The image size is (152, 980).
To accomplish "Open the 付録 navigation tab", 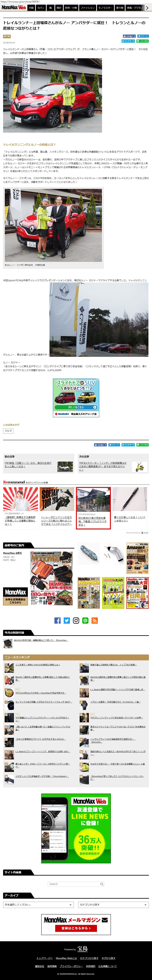I will (x=31, y=8).
